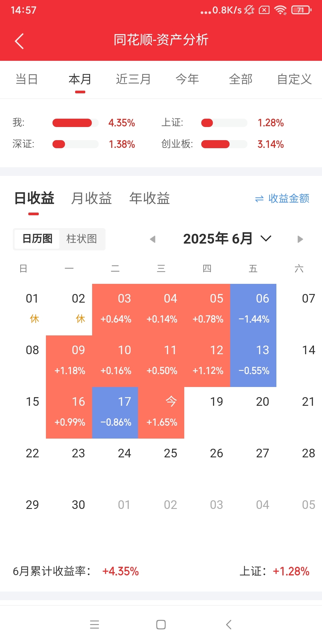Switch to 年收益 tab
The width and height of the screenshot is (322, 644).
[x=149, y=198]
